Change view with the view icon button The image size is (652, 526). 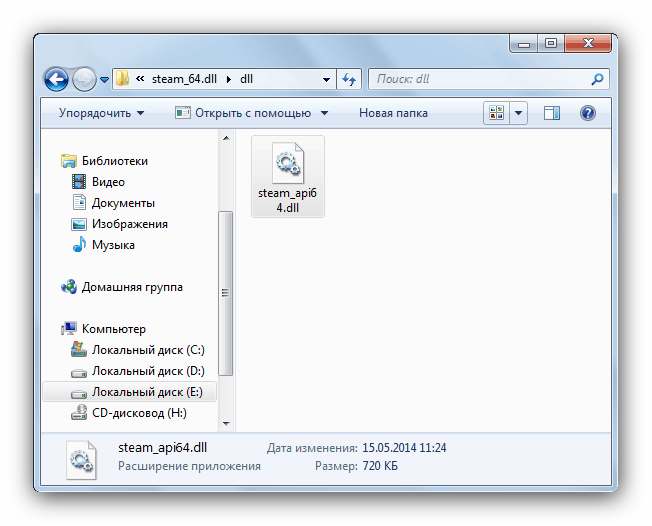click(496, 113)
